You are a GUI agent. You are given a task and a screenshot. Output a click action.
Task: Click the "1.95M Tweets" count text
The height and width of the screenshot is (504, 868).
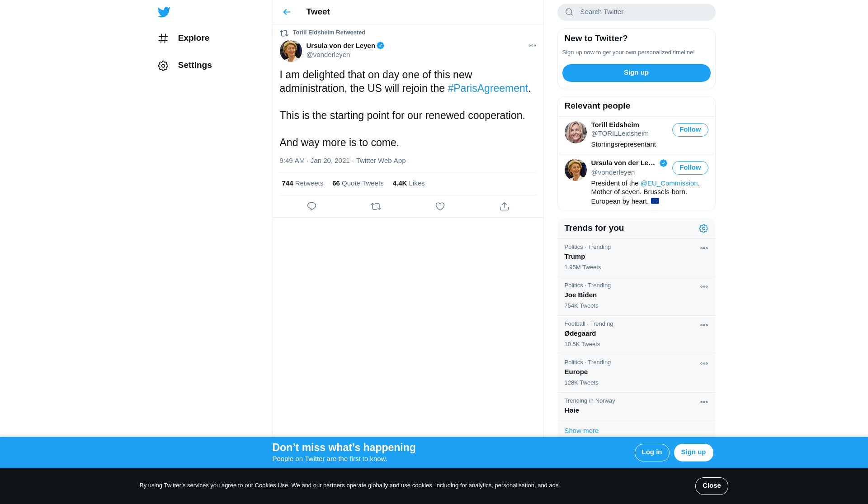(582, 267)
